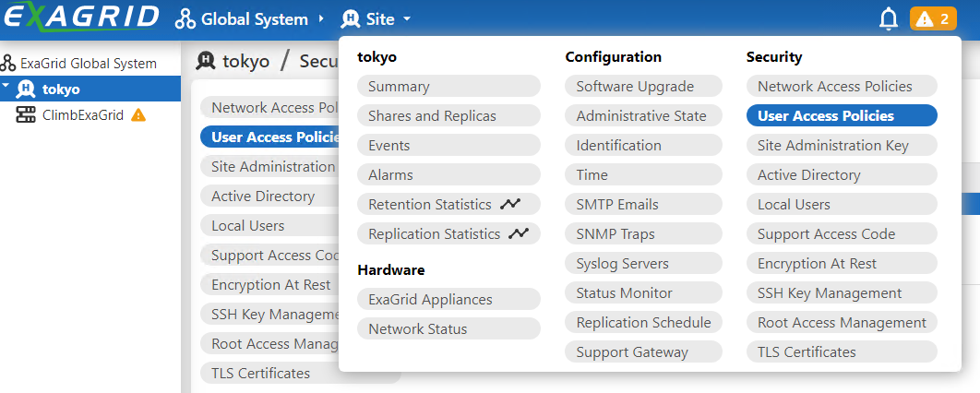Click Active Directory in left page list
This screenshot has height=393, width=980.
(269, 196)
